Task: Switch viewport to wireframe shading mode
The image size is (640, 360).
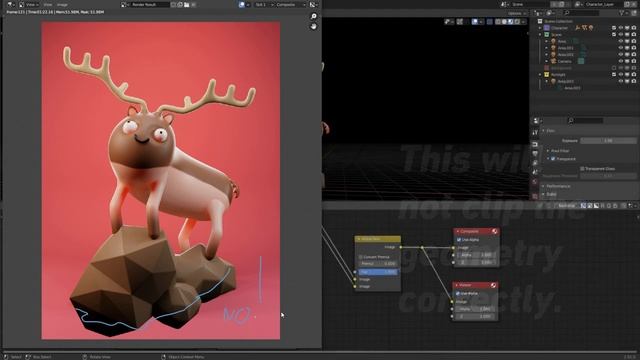Action: pos(498,22)
